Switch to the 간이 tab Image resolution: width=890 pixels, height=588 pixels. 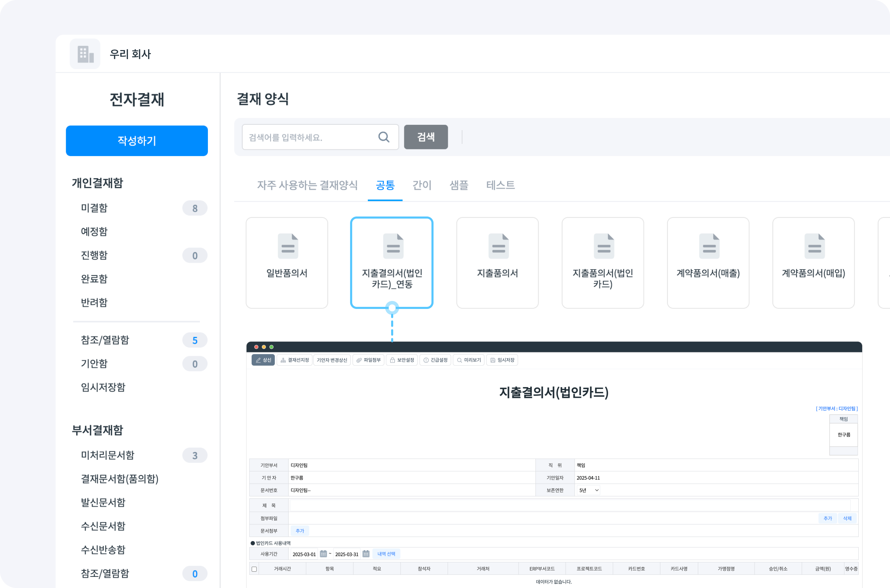coord(422,185)
